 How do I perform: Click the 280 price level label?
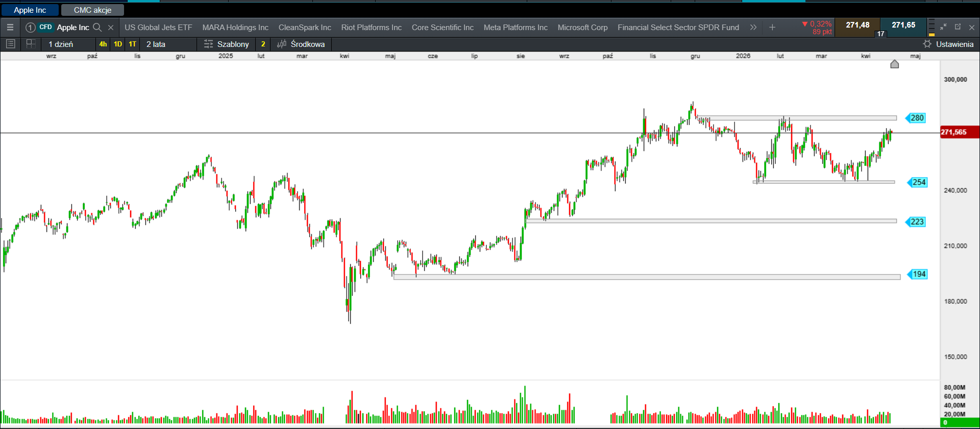click(917, 118)
